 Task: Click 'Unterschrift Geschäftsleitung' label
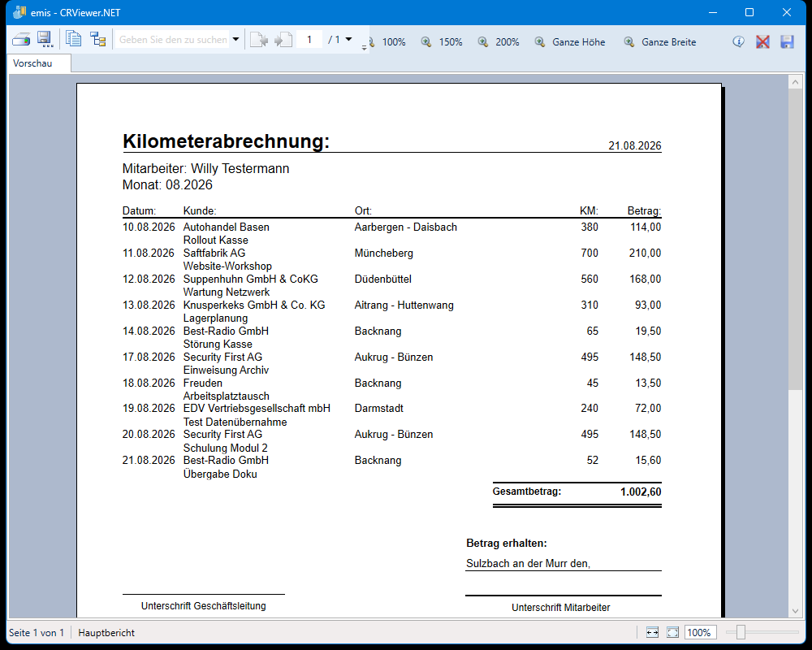pyautogui.click(x=204, y=605)
